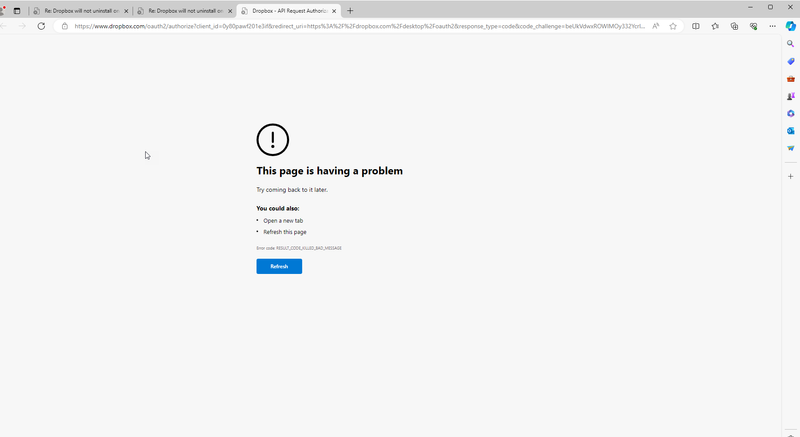
Task: Click the browser forward arrow
Action: click(x=22, y=26)
